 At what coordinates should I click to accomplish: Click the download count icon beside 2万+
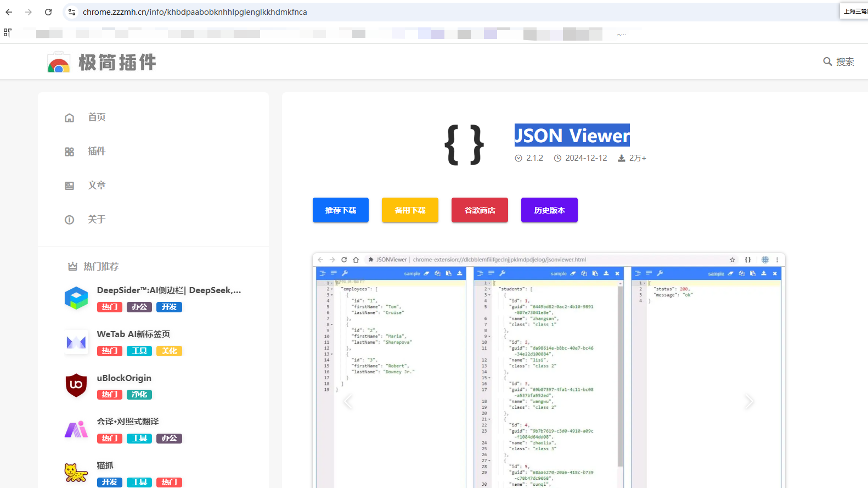point(622,158)
